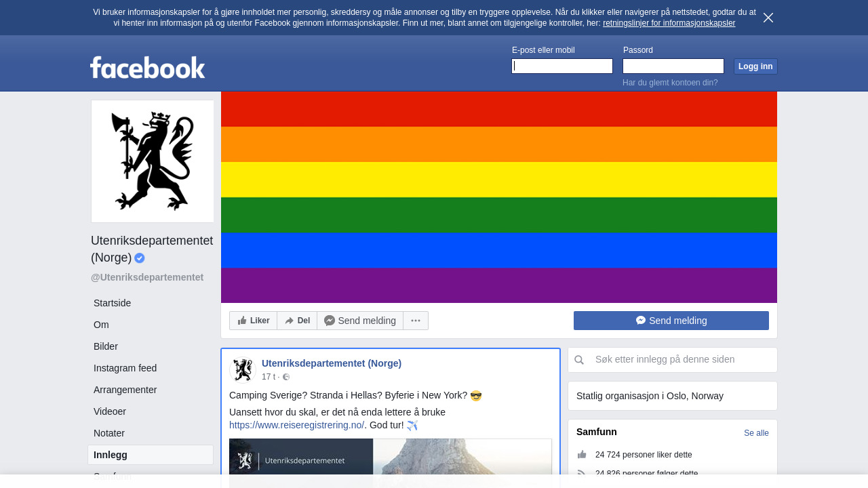The image size is (868, 488).
Task: Open the forgotten account link
Action: point(670,83)
